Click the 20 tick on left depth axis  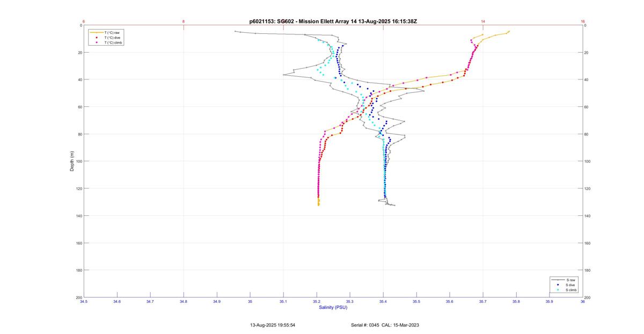80,53
